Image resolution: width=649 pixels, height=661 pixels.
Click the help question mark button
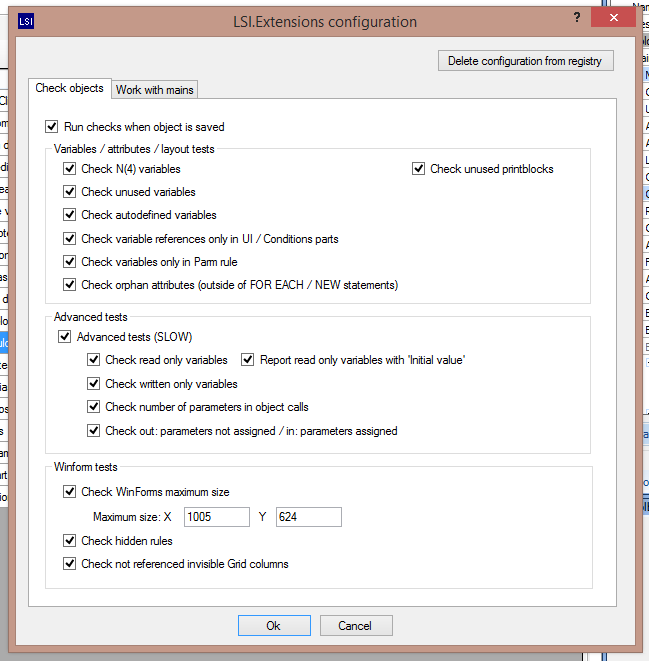[577, 17]
